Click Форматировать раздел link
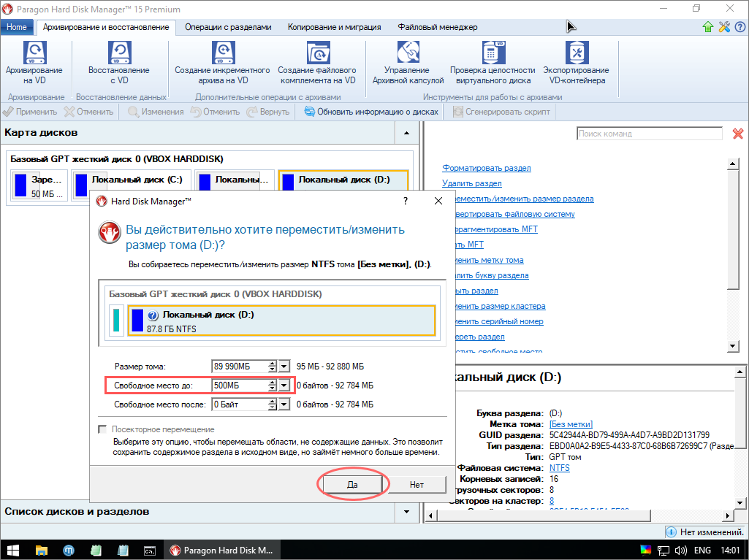 click(486, 168)
